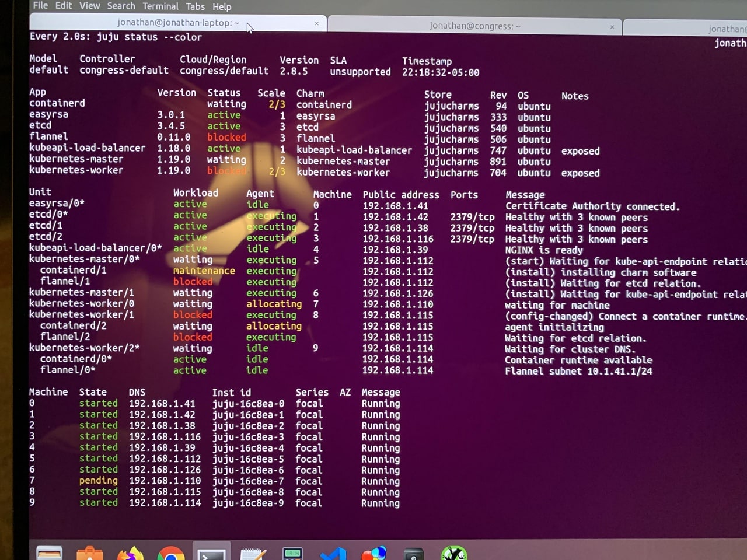Click the 'containerd' app name row
This screenshot has width=747, height=560.
point(57,103)
